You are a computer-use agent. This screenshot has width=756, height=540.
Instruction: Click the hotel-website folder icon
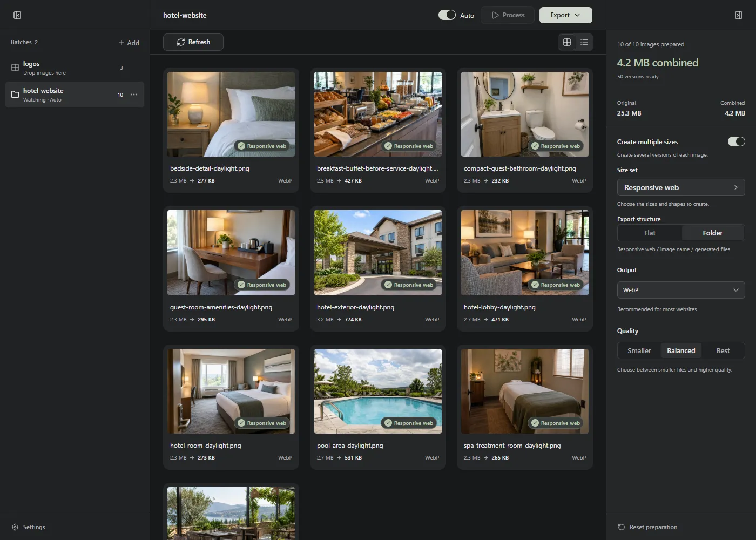pyautogui.click(x=15, y=94)
